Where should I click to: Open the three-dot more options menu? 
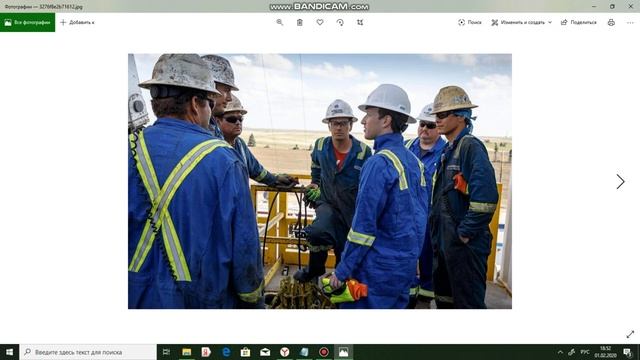click(x=630, y=22)
